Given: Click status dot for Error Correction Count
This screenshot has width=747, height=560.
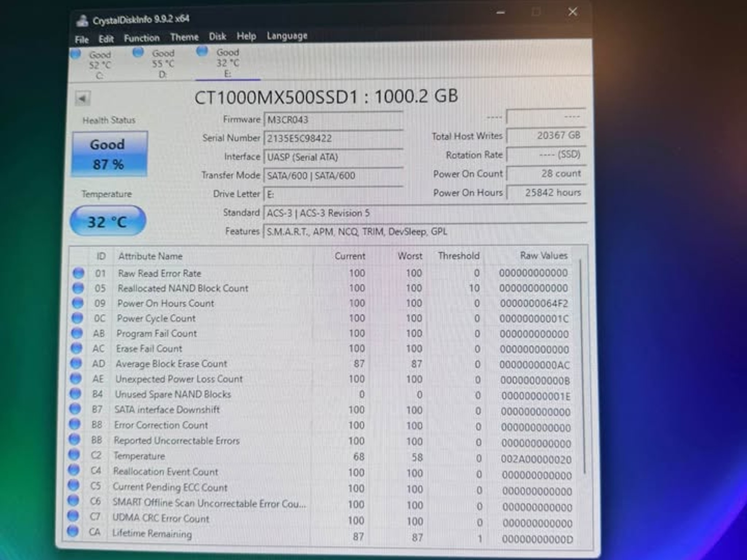Looking at the screenshot, I should (75, 424).
